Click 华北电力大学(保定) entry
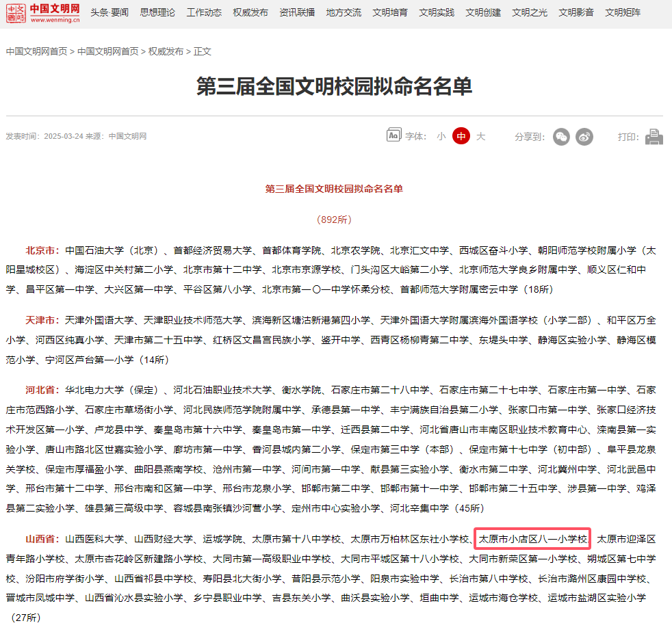Image resolution: width=672 pixels, height=634 pixels. (114, 390)
